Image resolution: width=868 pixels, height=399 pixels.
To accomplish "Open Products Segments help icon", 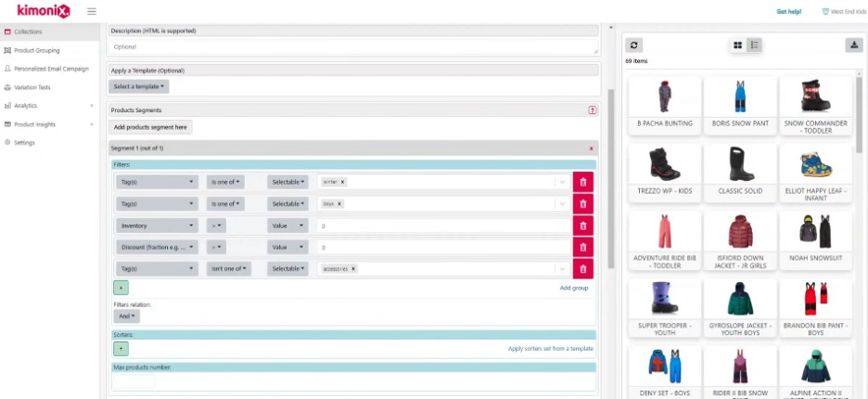I will point(593,110).
